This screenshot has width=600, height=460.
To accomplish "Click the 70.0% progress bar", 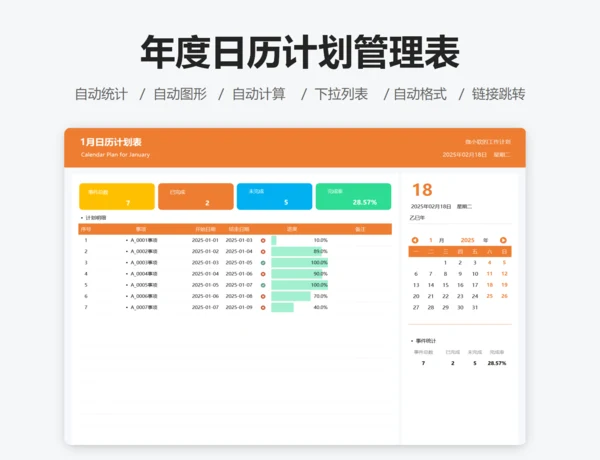I will 291,296.
